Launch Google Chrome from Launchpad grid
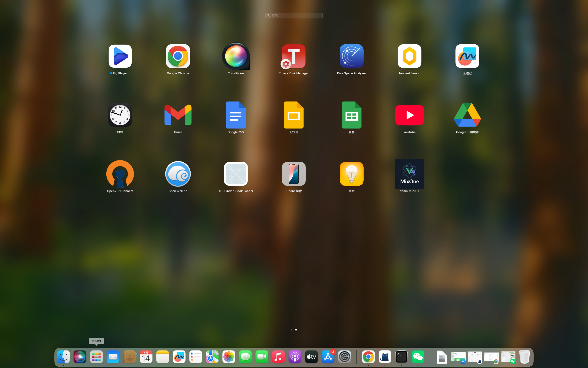This screenshot has width=588, height=368. pyautogui.click(x=178, y=56)
